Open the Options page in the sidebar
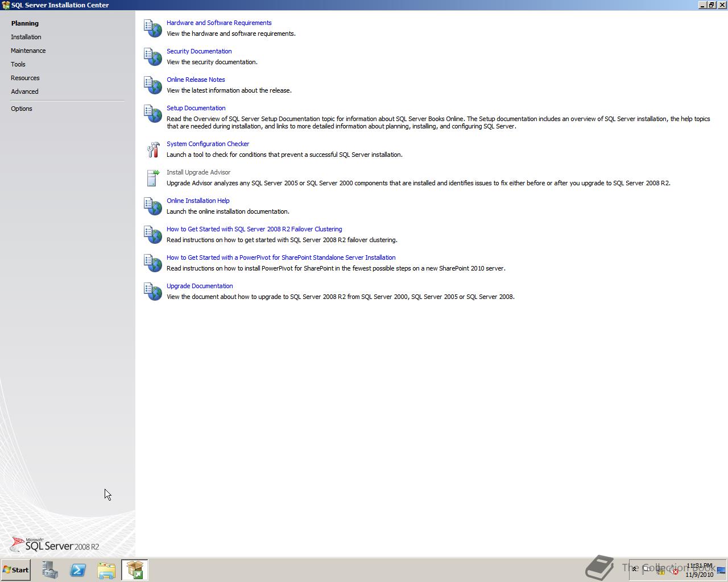Viewport: 728px width, 582px height. pos(22,109)
